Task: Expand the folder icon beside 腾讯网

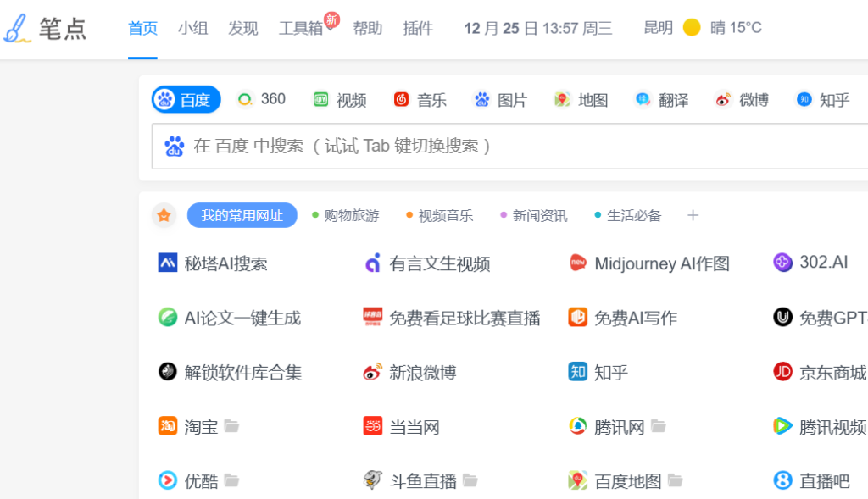Action: point(659,426)
